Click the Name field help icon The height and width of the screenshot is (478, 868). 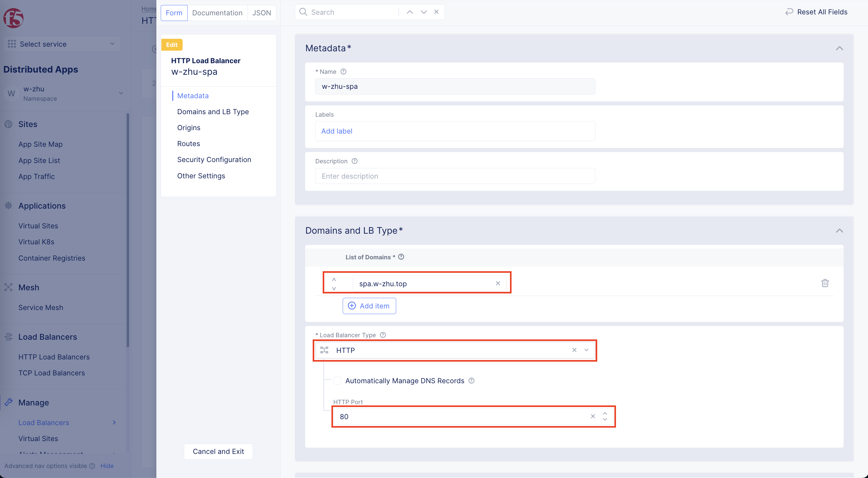click(343, 71)
